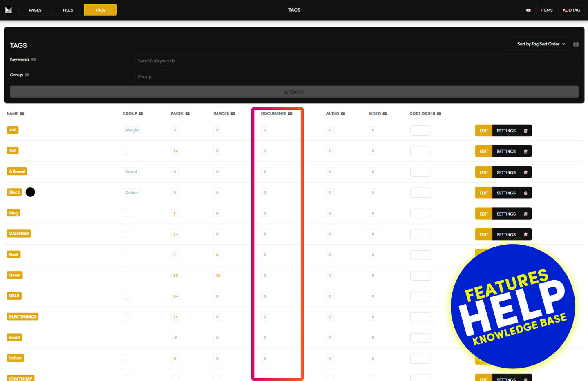Expand the Sort by Tag Sort Order dropdown
The width and height of the screenshot is (588, 381).
[538, 44]
